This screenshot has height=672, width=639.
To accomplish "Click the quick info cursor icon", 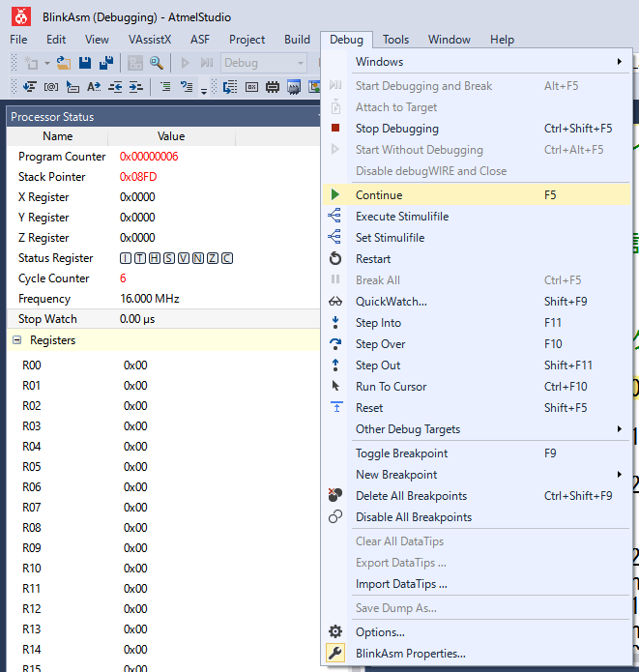I will [73, 87].
